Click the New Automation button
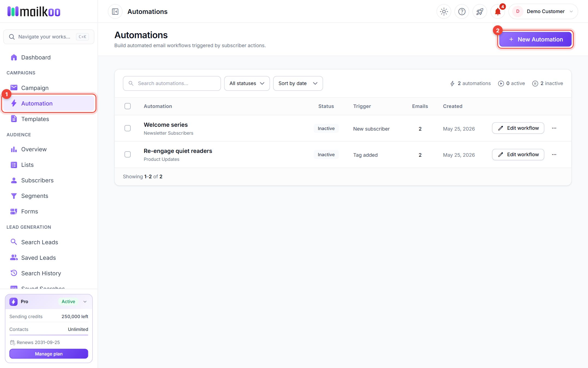Viewport: 588px width, 368px height. [x=535, y=39]
